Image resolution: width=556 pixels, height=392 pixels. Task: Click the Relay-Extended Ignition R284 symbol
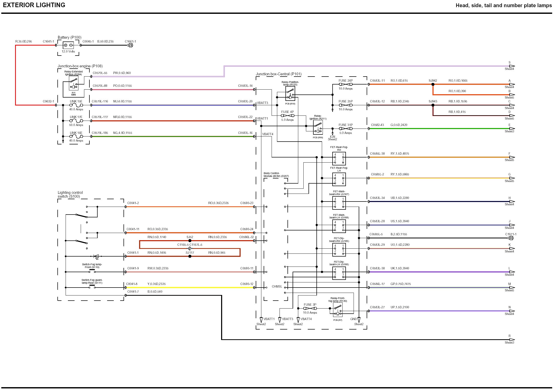[x=74, y=83]
